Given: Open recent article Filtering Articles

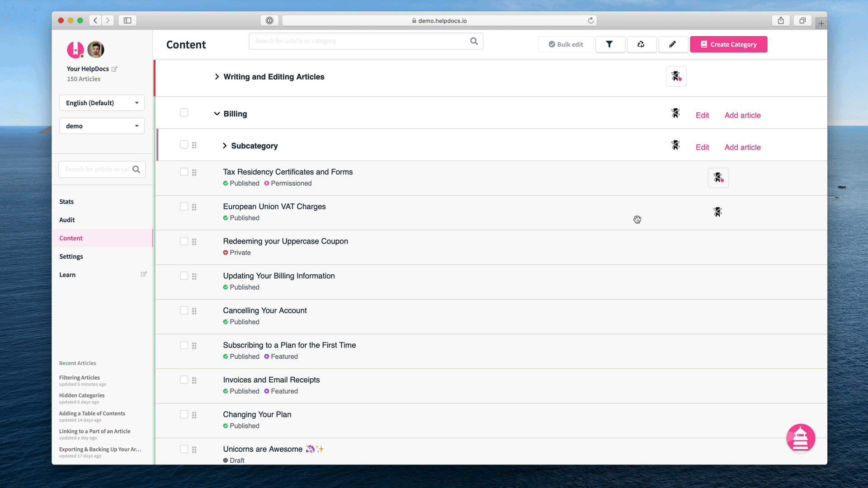Looking at the screenshot, I should pyautogui.click(x=80, y=378).
